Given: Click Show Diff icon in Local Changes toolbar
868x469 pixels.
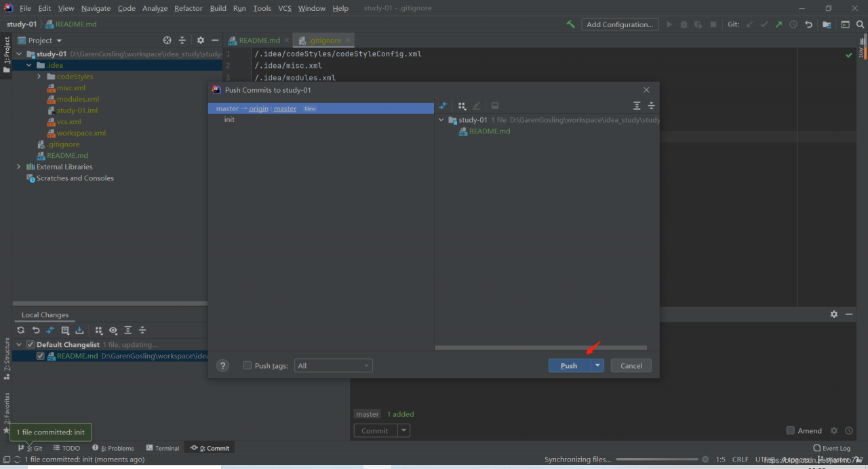Looking at the screenshot, I should [x=50, y=330].
